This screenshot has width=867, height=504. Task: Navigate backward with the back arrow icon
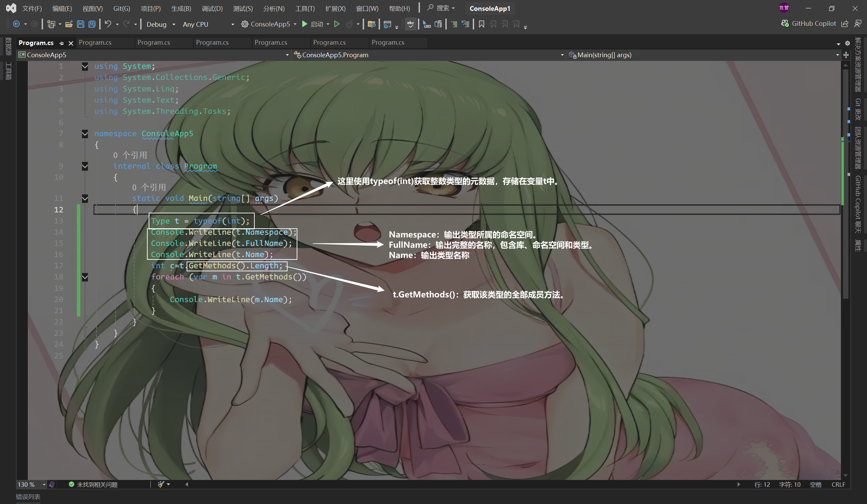click(16, 24)
